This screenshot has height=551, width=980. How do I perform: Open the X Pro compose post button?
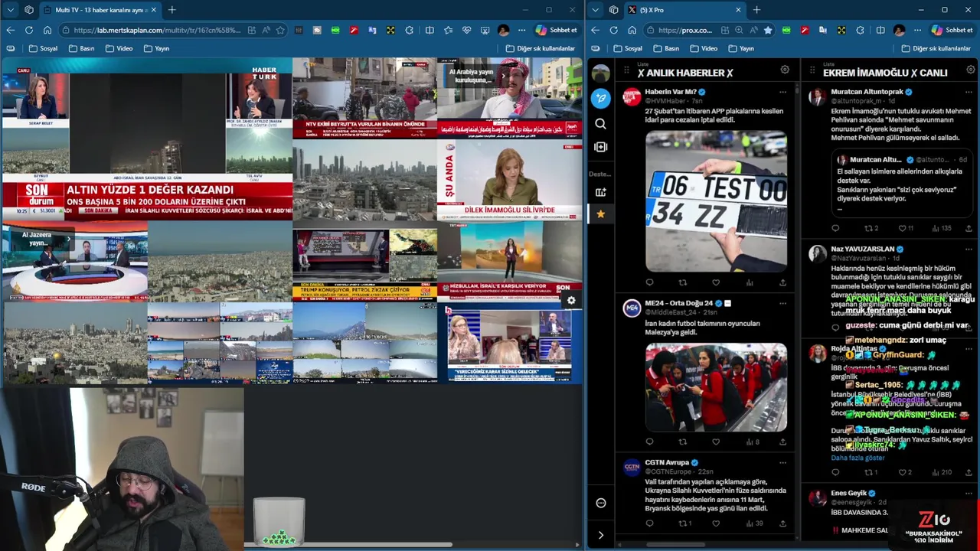coord(601,98)
